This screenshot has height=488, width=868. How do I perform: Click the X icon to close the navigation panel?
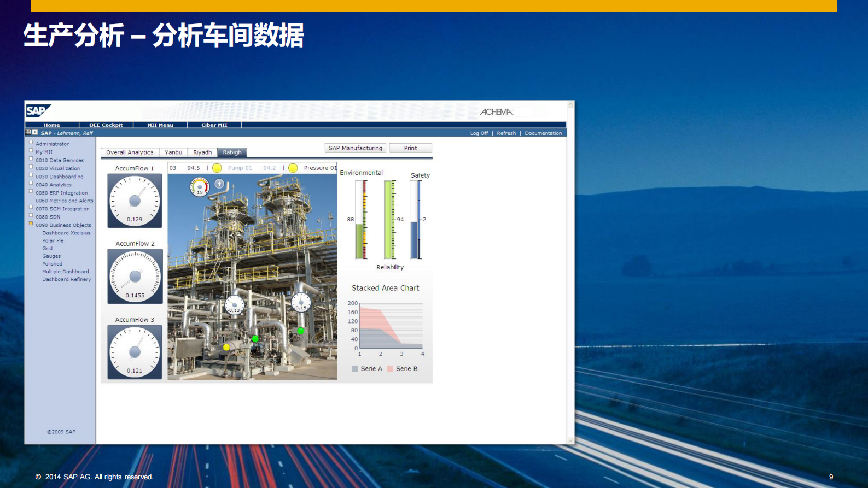point(35,132)
